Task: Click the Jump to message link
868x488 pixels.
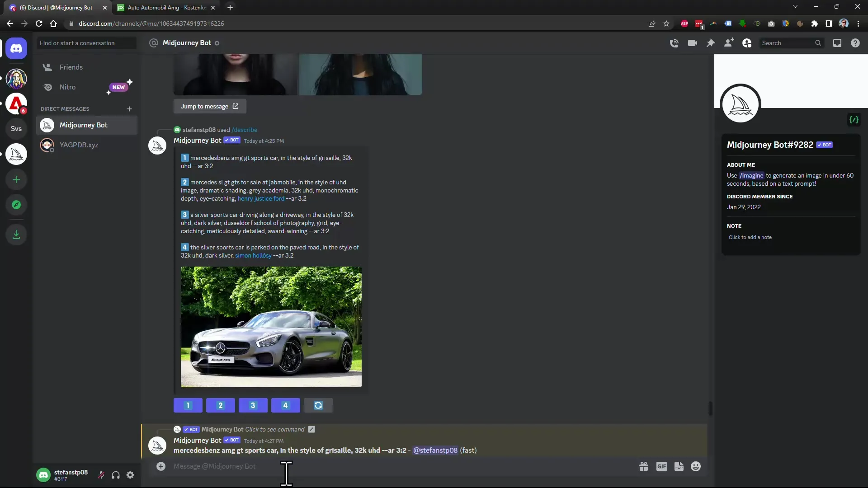Action: point(210,106)
